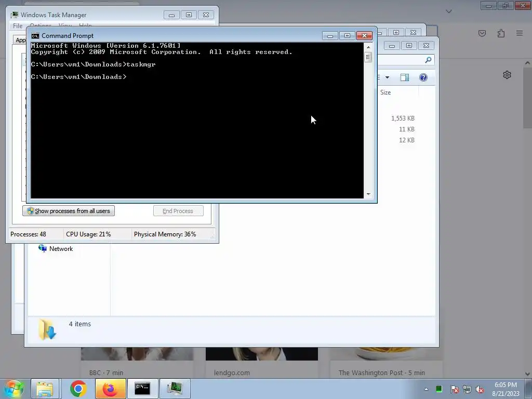Click the Downloads folder icon in the details pane
532x399 pixels.
coord(47,329)
